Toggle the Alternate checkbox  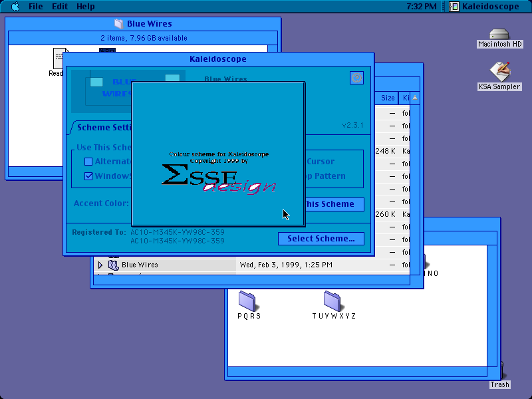[88, 162]
